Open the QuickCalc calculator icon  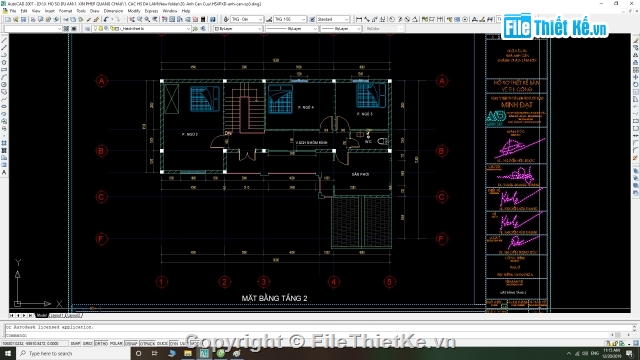pyautogui.click(x=203, y=19)
